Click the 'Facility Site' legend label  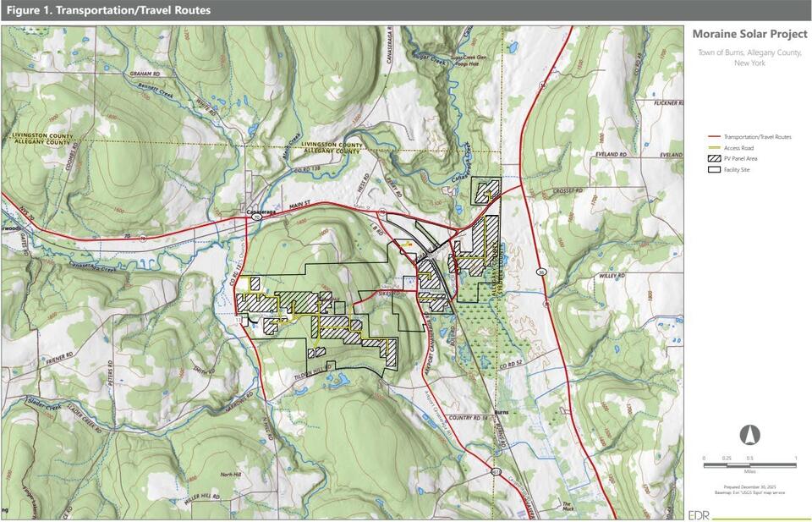coord(737,169)
